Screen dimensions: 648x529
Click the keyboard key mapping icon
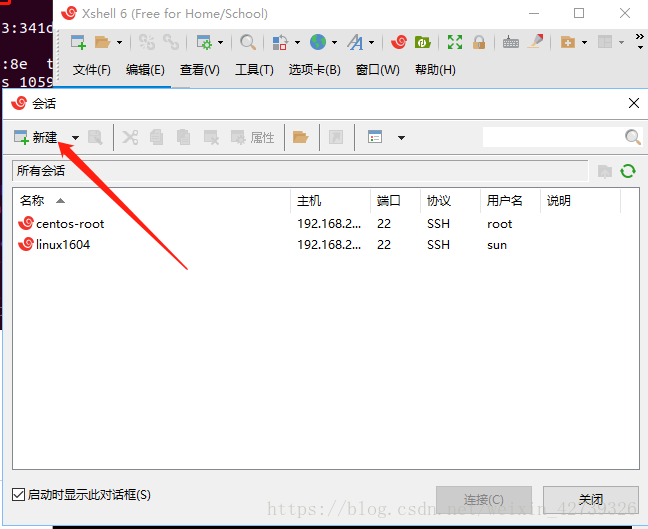tap(511, 42)
